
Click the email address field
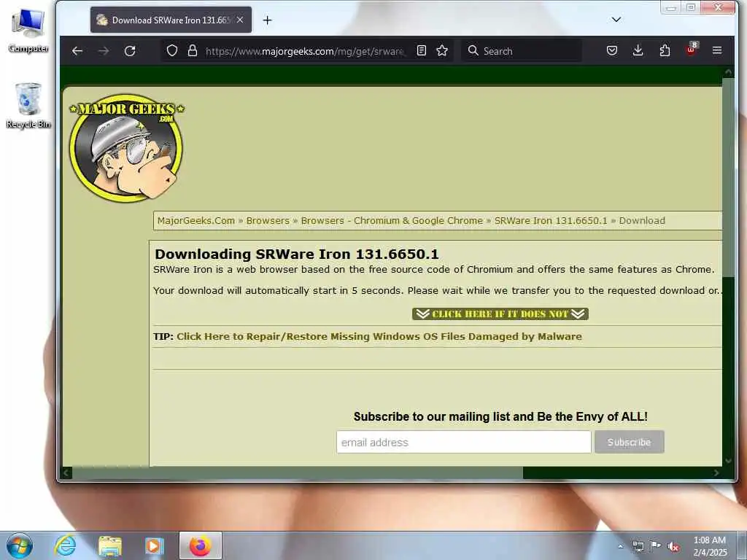pyautogui.click(x=463, y=442)
